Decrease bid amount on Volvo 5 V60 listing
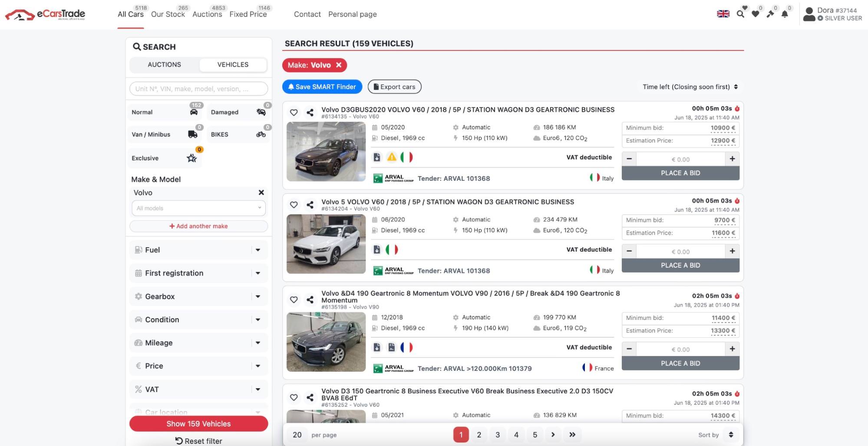 [x=629, y=251]
